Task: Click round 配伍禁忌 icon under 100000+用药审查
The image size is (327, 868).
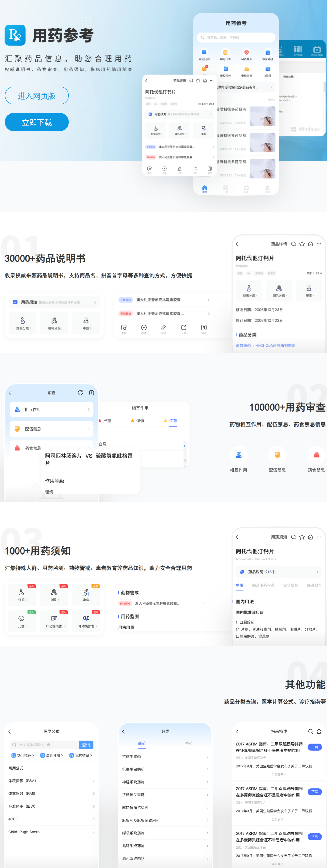Action: pos(277,455)
